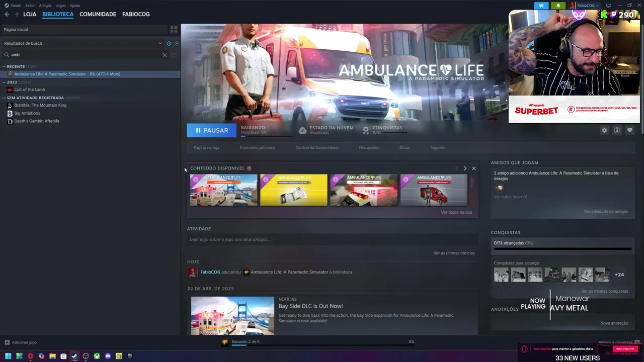Open the COMUNIDADE tab

pos(98,14)
